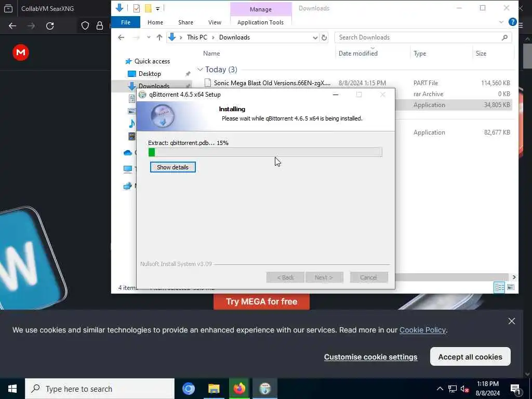Screen dimensions: 532x399
Task: Click the installer extraction progress bar
Action: (265, 152)
